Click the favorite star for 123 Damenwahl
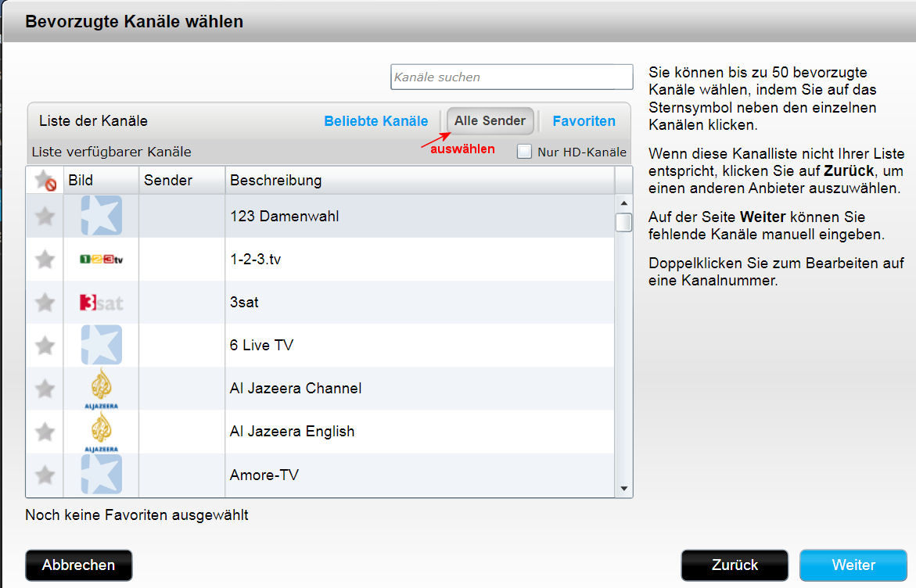 click(45, 217)
